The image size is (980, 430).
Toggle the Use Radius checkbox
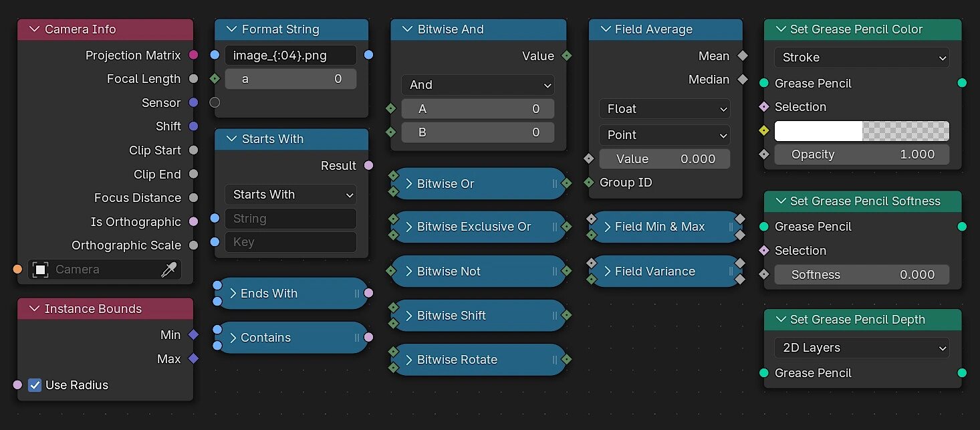[35, 385]
